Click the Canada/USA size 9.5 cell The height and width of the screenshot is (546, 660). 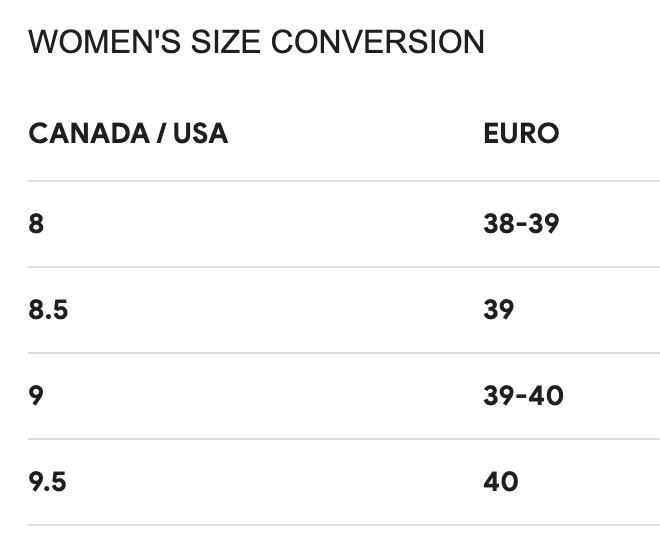[48, 481]
